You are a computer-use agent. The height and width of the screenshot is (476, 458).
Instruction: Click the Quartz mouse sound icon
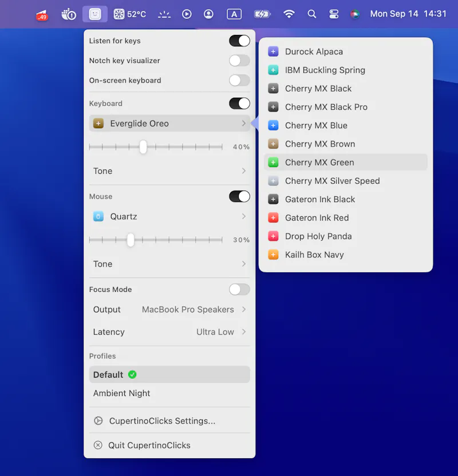[x=98, y=216]
